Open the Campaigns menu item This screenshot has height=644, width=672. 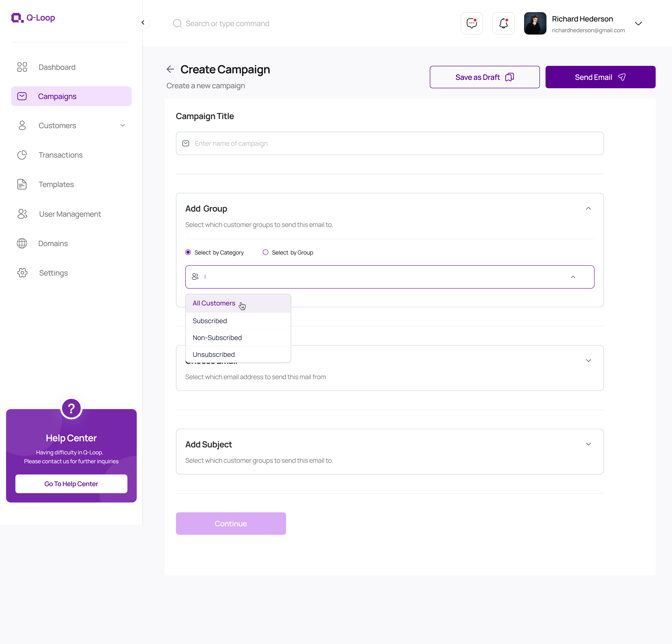(71, 96)
